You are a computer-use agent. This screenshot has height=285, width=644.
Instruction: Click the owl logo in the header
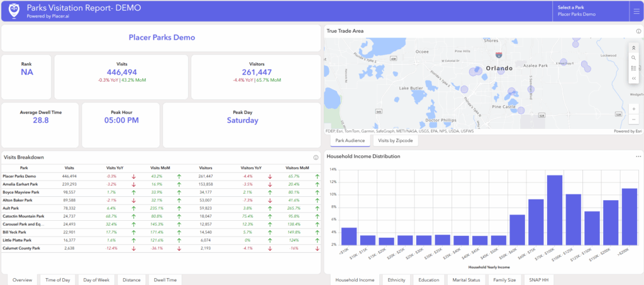(14, 11)
